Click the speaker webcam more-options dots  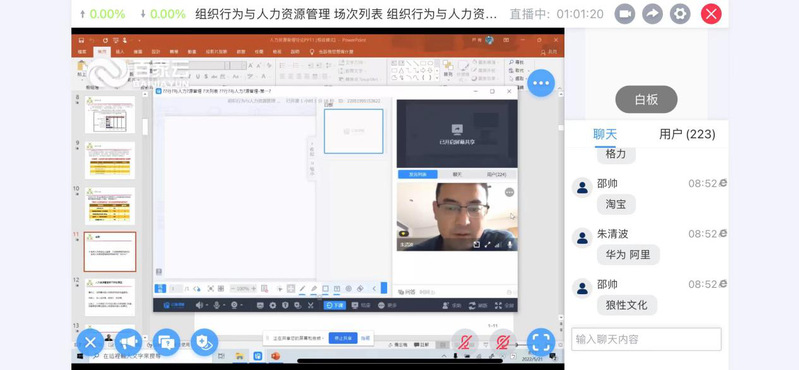pyautogui.click(x=509, y=192)
